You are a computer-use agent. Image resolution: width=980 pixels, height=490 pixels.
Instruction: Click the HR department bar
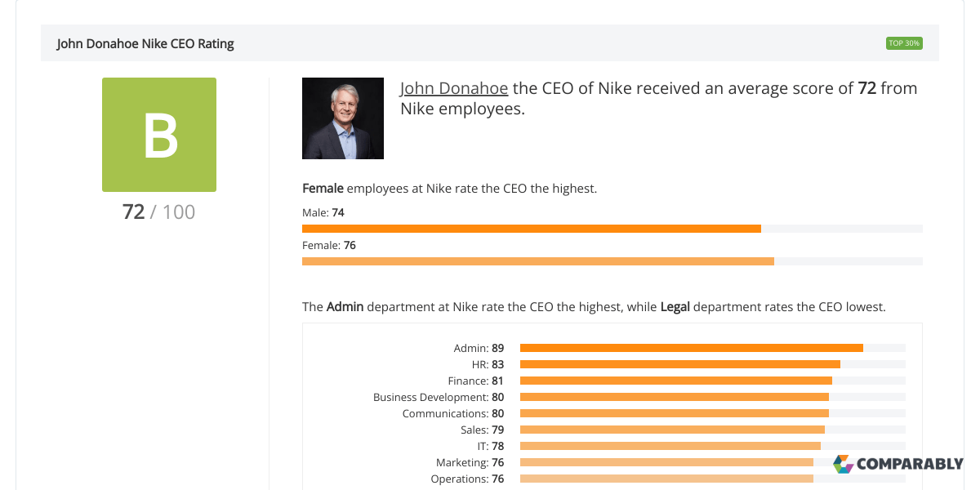pos(678,363)
